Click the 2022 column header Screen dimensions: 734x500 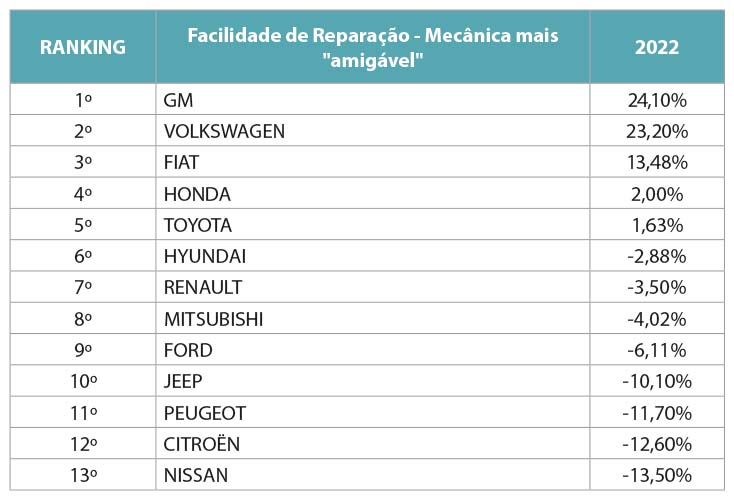[657, 47]
